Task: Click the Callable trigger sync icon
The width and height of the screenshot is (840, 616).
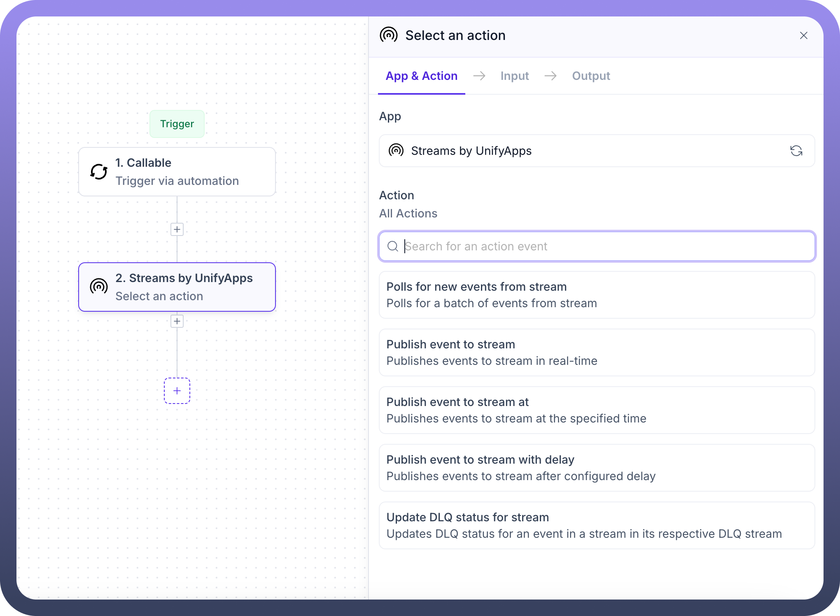Action: coord(99,172)
